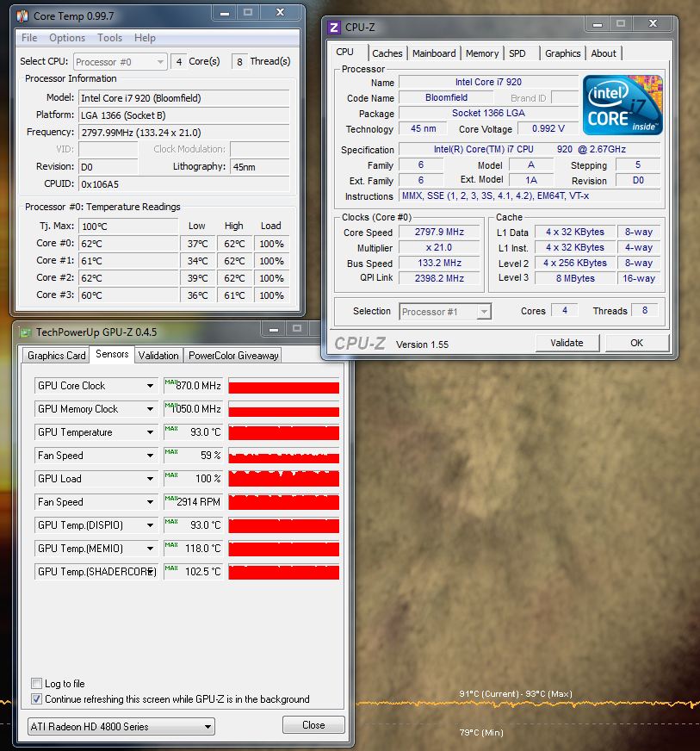
Task: Open the ATI Radeon HD 4800 Series dropdown
Action: pyautogui.click(x=121, y=727)
